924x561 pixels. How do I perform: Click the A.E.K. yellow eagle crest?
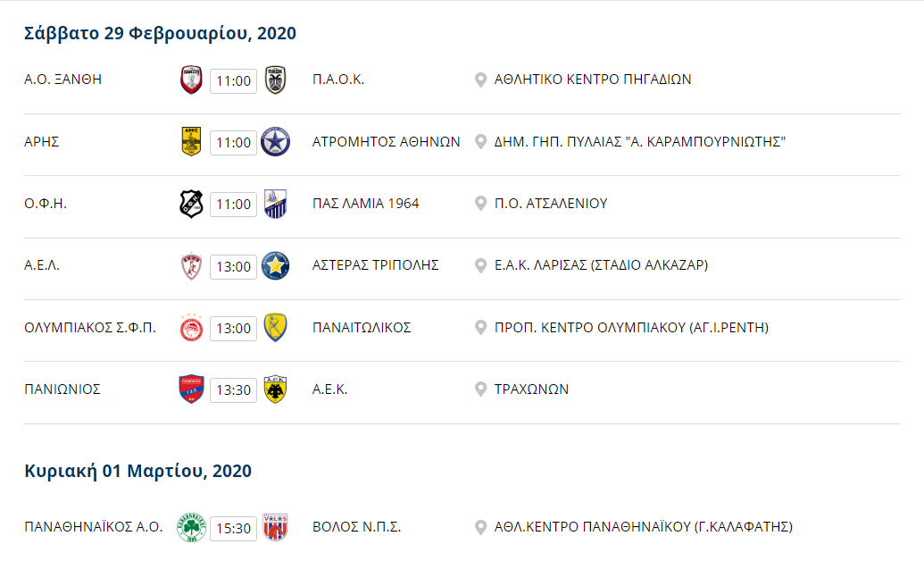click(x=275, y=389)
